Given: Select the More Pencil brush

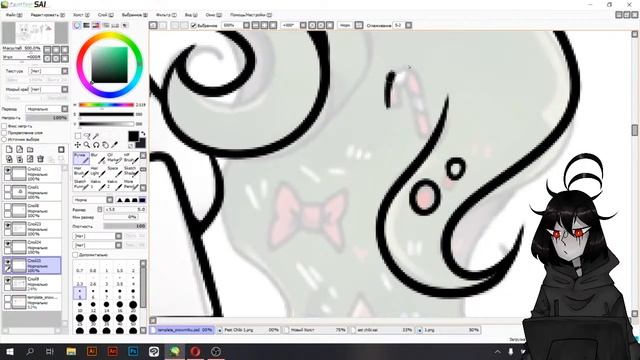Looking at the screenshot, I should click(131, 184).
